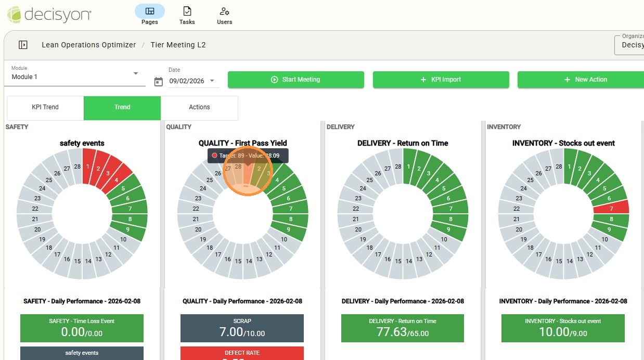Click the calendar icon beside Date
This screenshot has width=644, height=360.
click(x=159, y=82)
